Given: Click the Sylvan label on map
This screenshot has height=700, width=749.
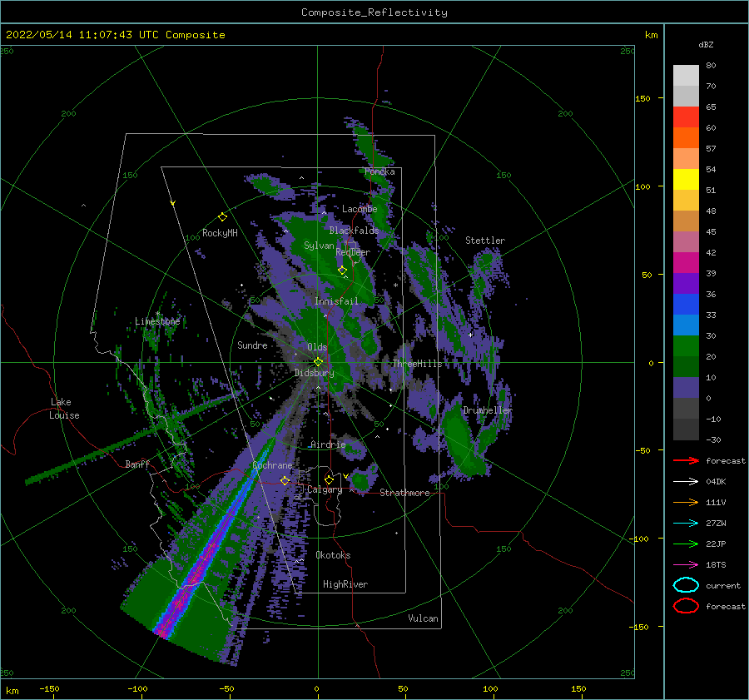Looking at the screenshot, I should pyautogui.click(x=319, y=246).
